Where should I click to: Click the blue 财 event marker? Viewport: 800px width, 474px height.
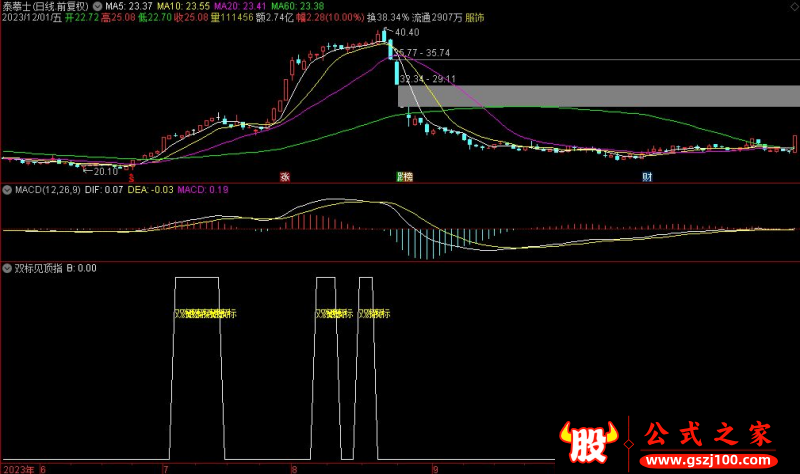[x=647, y=177]
